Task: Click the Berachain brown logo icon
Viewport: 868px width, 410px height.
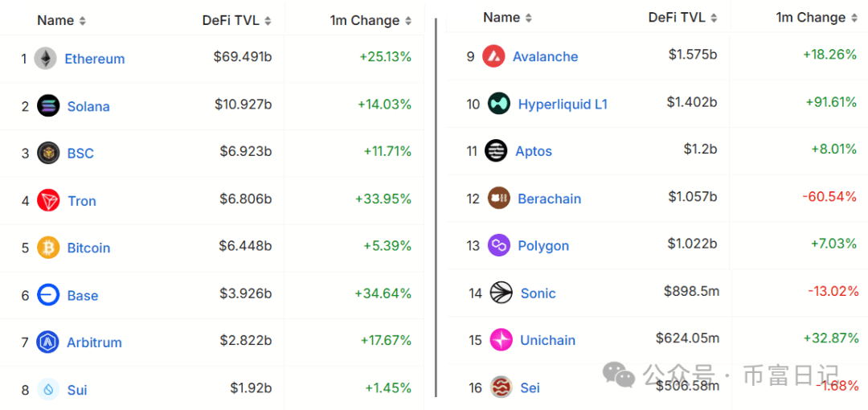Action: coord(499,199)
